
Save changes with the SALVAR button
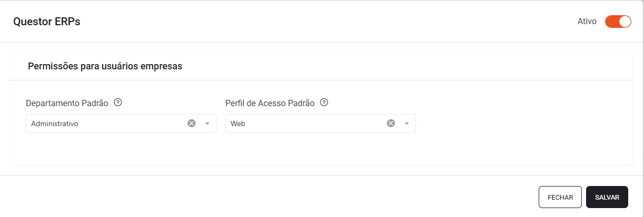pos(607,197)
